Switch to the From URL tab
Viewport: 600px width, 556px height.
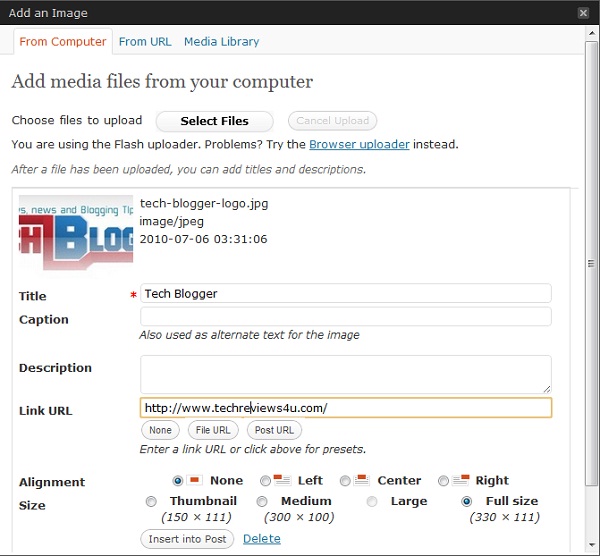click(145, 41)
